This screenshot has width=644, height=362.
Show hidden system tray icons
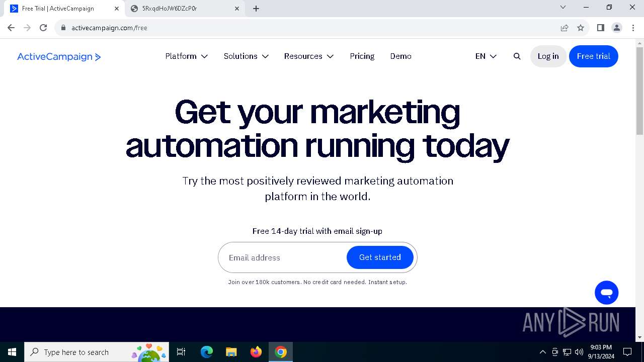click(x=542, y=352)
